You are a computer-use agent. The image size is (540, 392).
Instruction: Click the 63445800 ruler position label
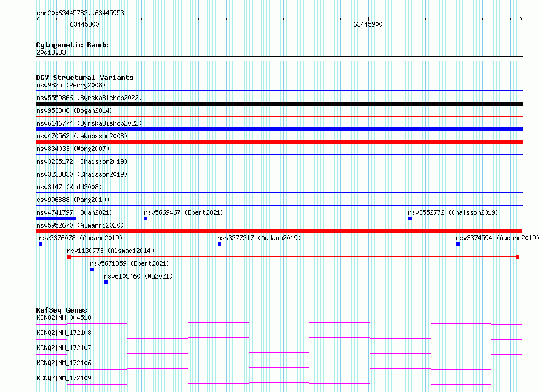point(84,24)
